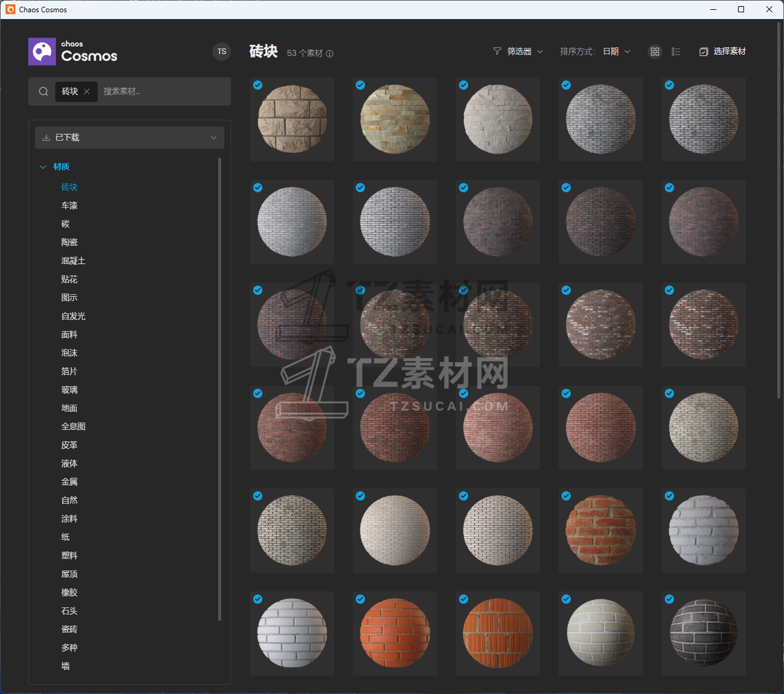784x694 pixels.
Task: Open the 玻璃 category
Action: (69, 390)
